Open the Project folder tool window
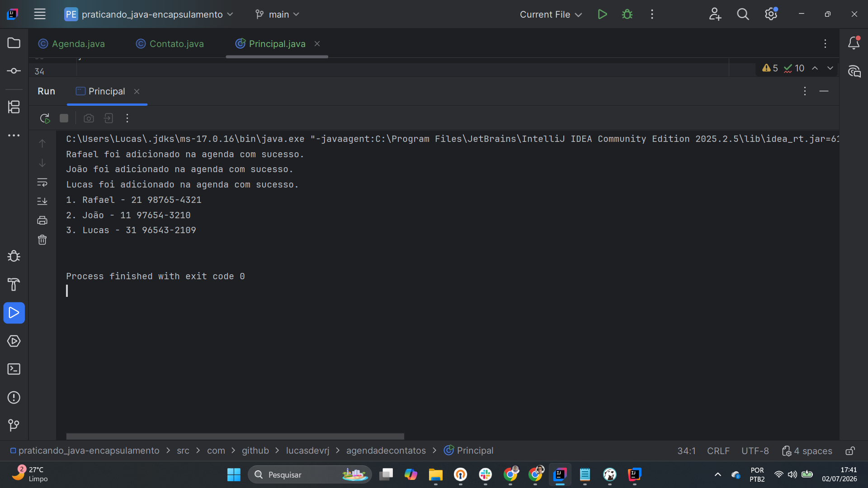This screenshot has height=488, width=868. coord(14,43)
